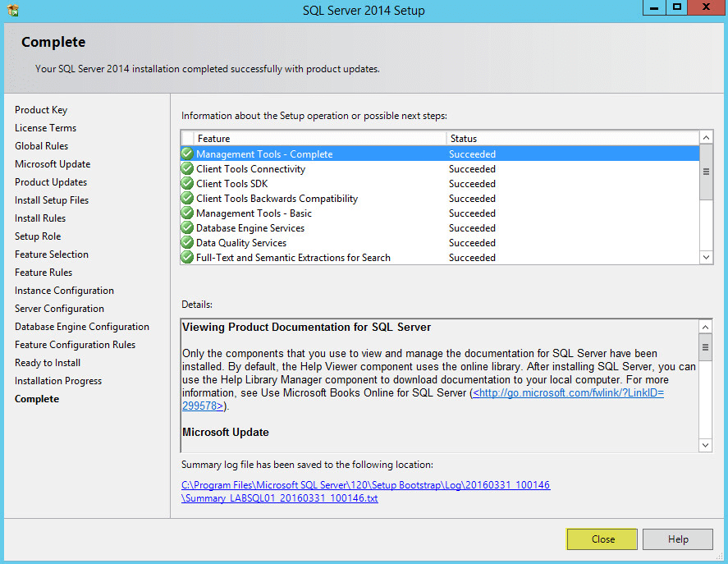The width and height of the screenshot is (728, 564).
Task: Select the Instance Configuration step
Action: [64, 291]
